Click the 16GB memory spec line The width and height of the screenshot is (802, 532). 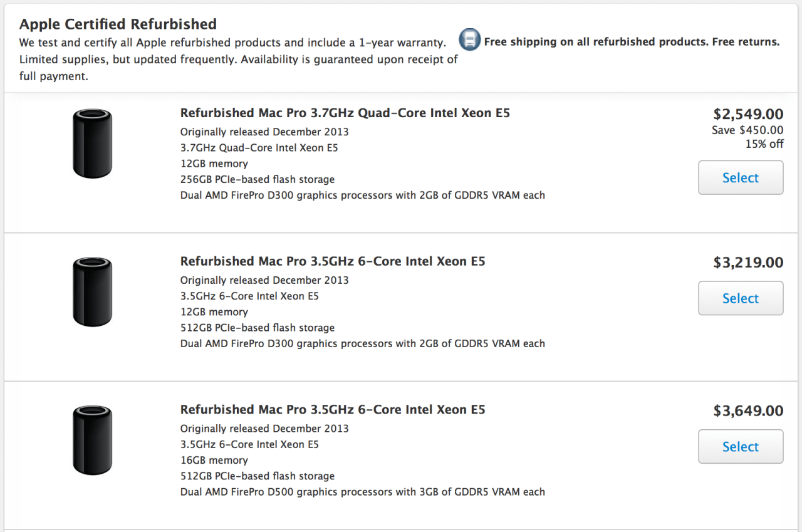point(214,460)
